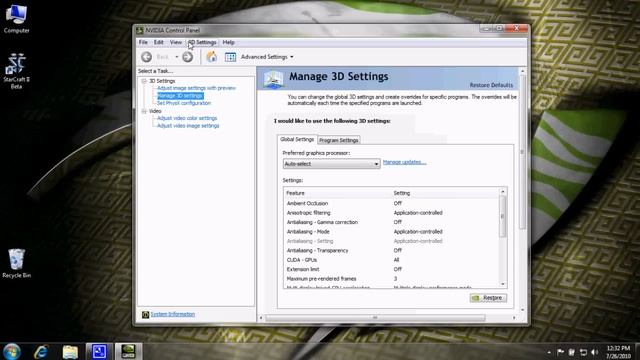Select the Extension limit row
This screenshot has width=640, height=360.
click(x=391, y=269)
